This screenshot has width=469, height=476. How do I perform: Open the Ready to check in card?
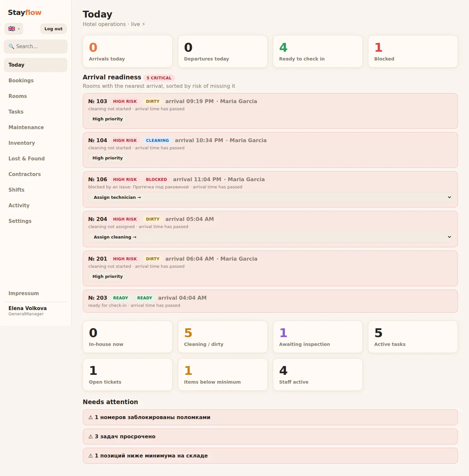[318, 52]
